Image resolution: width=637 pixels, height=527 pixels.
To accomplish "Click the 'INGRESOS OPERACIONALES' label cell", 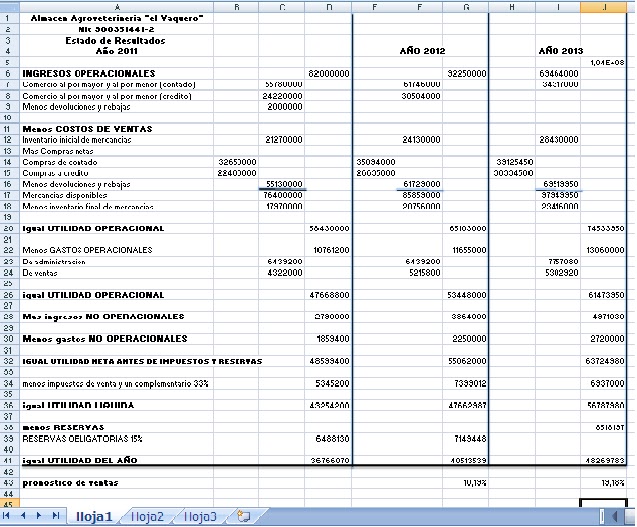I will click(117, 74).
